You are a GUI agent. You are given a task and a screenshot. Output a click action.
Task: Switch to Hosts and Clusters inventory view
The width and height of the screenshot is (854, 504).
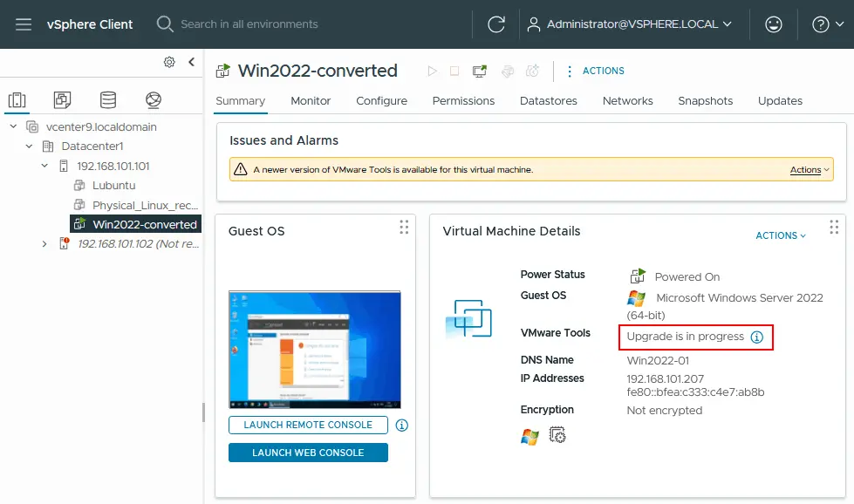(17, 100)
